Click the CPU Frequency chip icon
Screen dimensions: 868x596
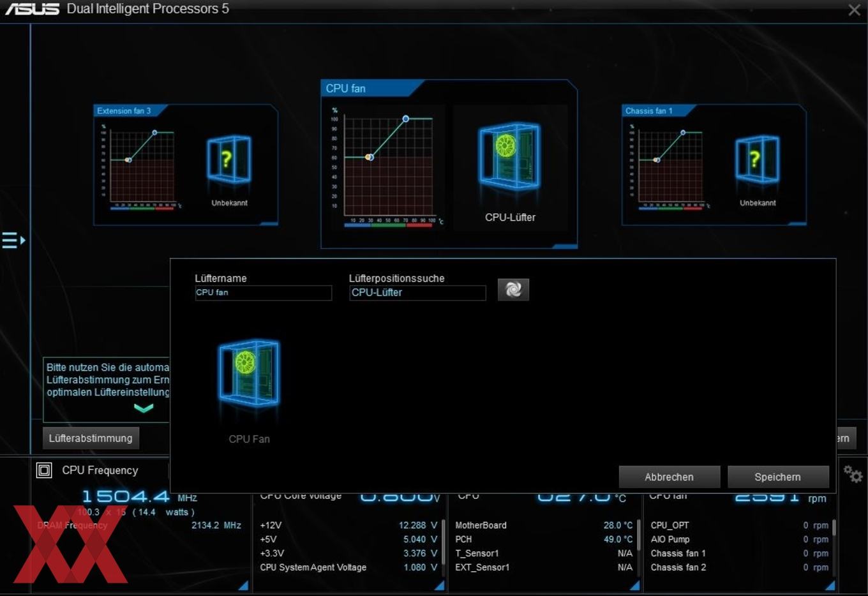44,470
